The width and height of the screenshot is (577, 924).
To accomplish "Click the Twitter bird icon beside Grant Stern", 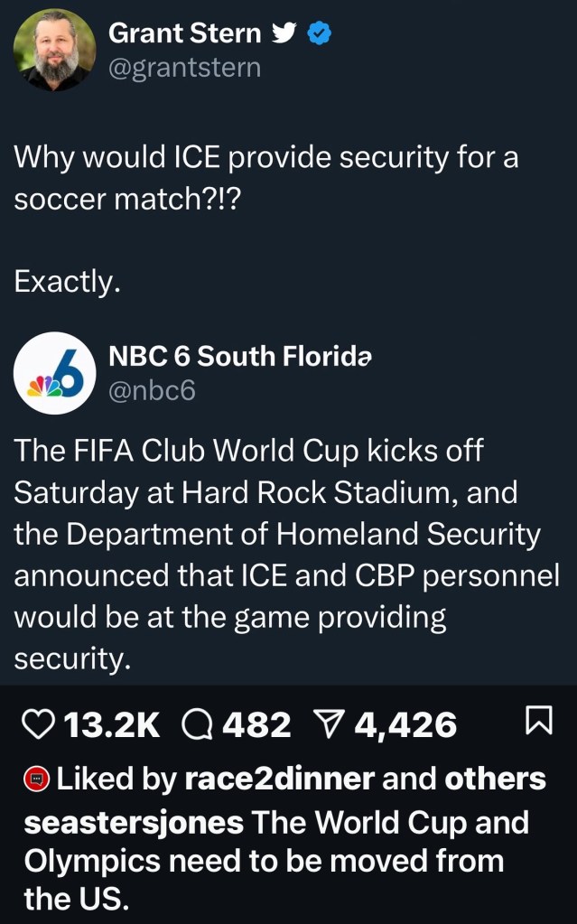I will click(x=284, y=33).
